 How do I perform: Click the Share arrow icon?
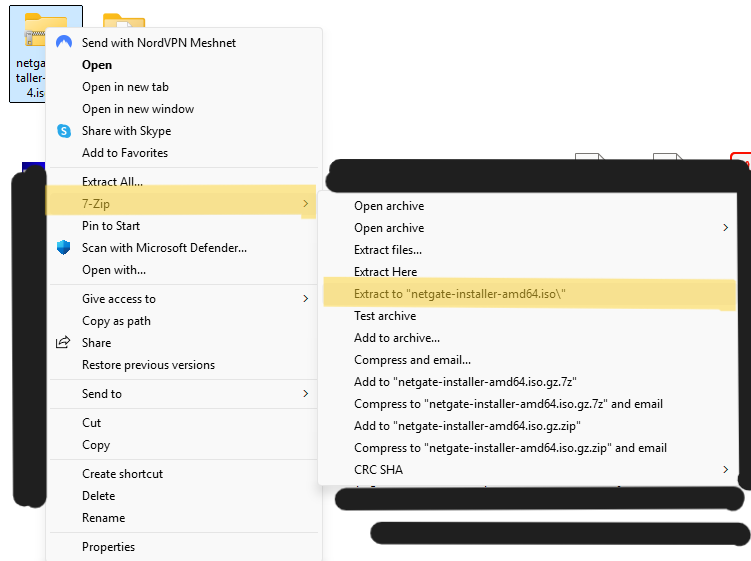click(x=63, y=342)
